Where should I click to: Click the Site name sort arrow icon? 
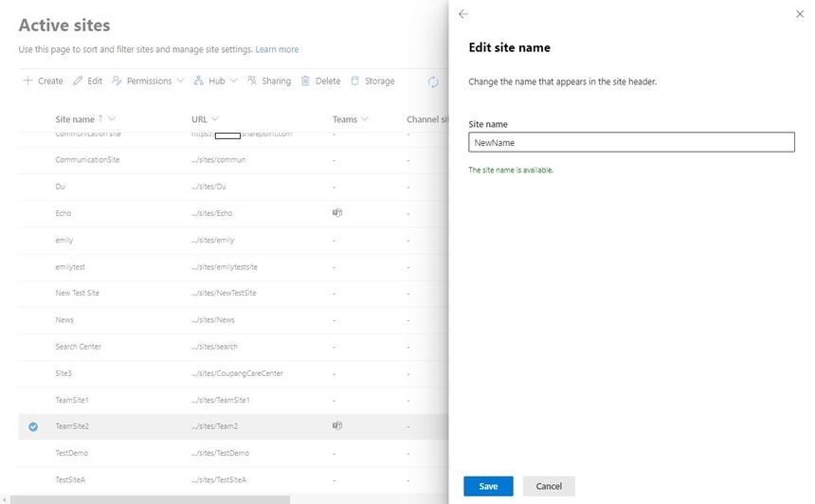pyautogui.click(x=100, y=119)
